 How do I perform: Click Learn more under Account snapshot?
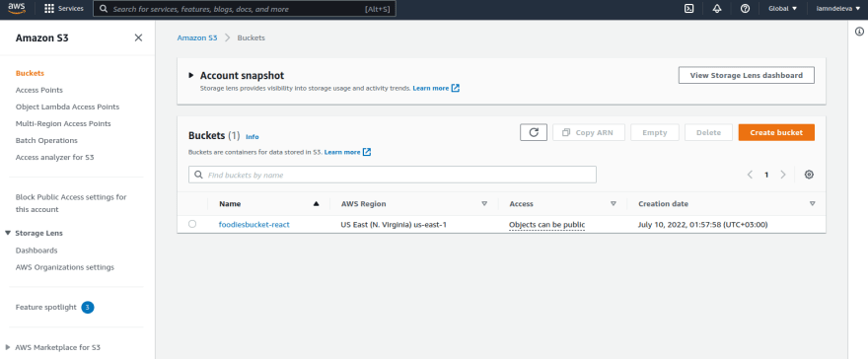pyautogui.click(x=431, y=88)
